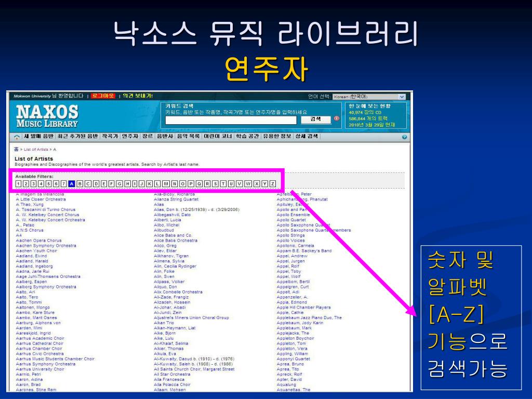Filter artists by letter H
This screenshot has width=532, height=399.
click(128, 184)
